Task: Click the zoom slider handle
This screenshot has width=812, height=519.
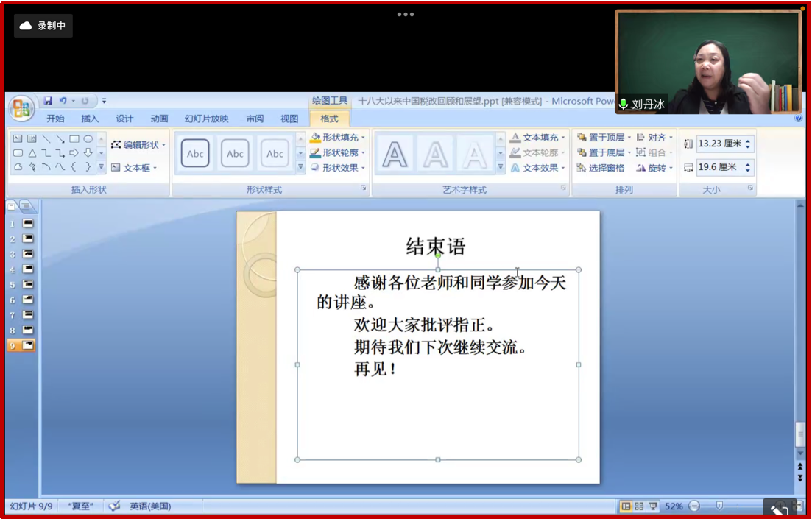Action: (x=719, y=506)
